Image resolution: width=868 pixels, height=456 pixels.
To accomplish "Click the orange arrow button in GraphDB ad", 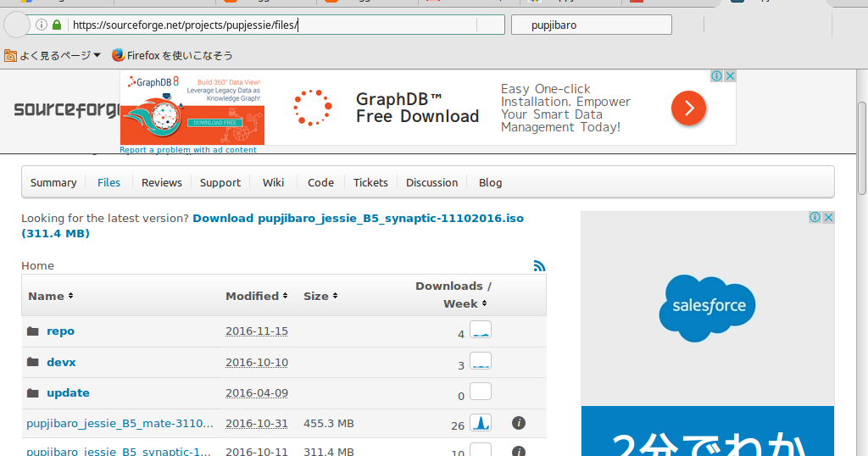I will pos(688,108).
